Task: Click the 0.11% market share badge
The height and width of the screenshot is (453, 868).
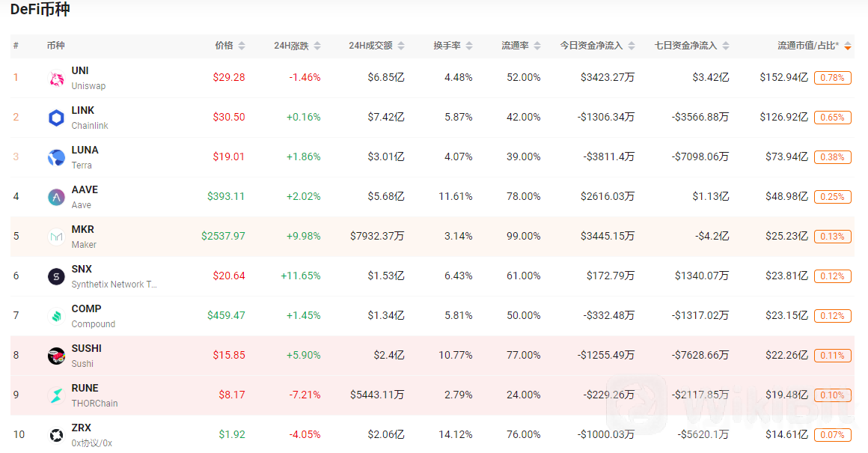Action: pos(833,356)
